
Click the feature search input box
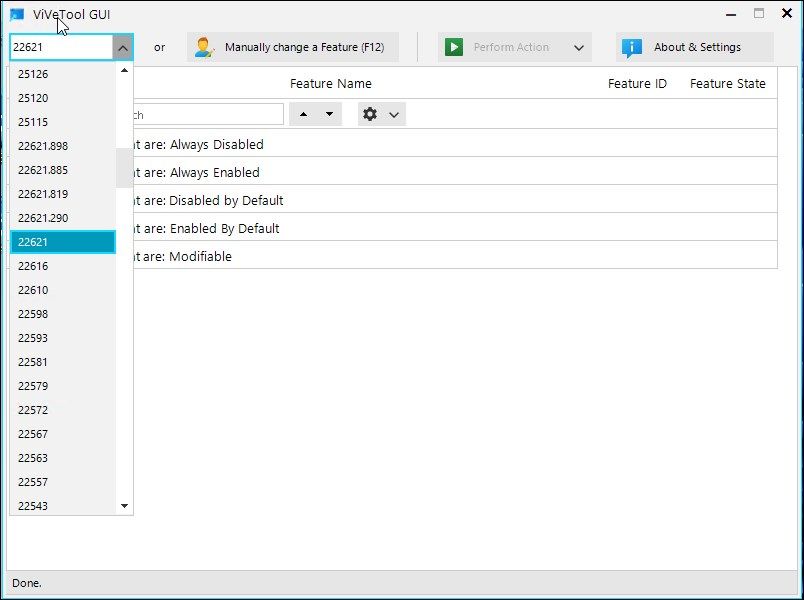tap(210, 113)
